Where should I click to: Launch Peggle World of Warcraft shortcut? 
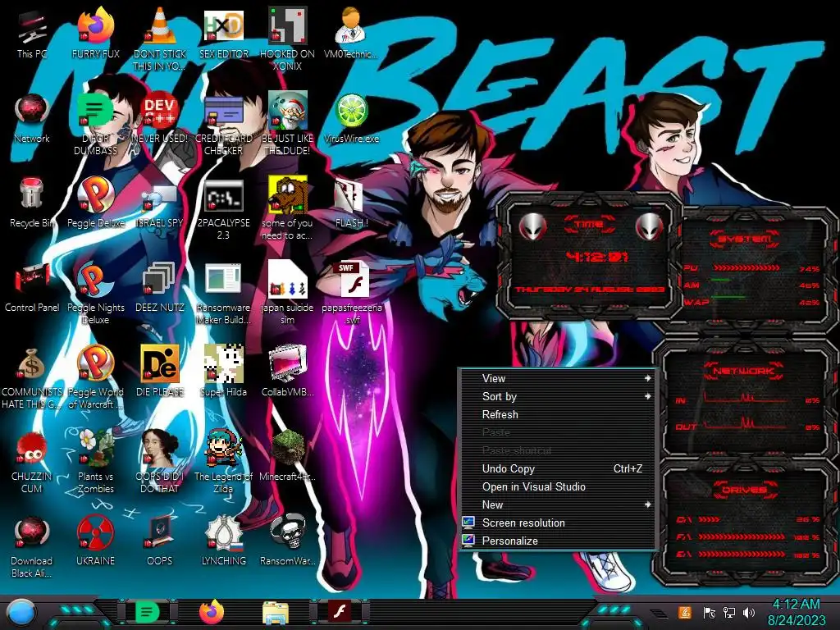point(95,377)
